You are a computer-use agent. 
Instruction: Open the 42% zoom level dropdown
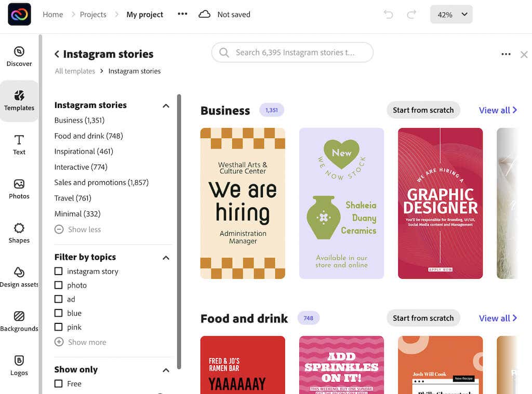[451, 15]
